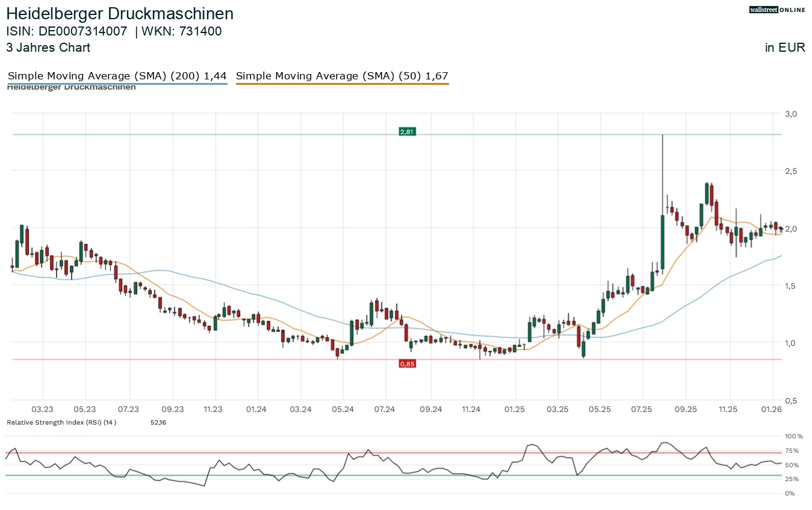Click the wallstreet ONLINE logo

click(777, 10)
